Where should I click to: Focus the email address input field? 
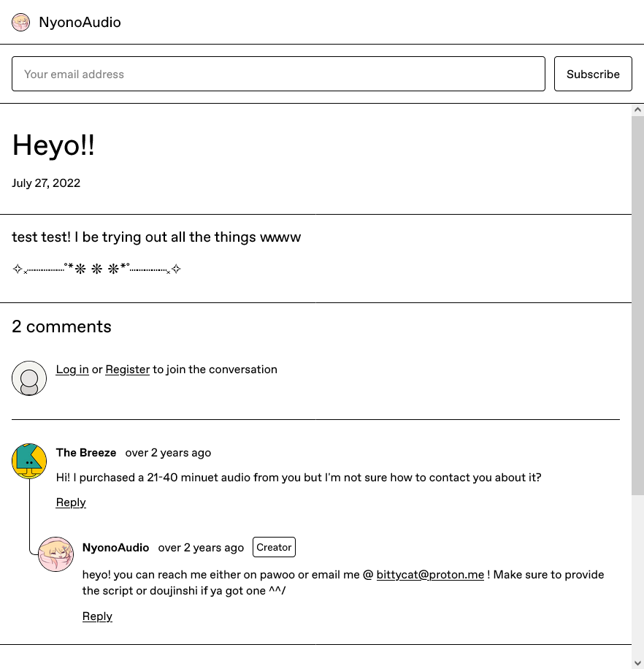coord(278,74)
